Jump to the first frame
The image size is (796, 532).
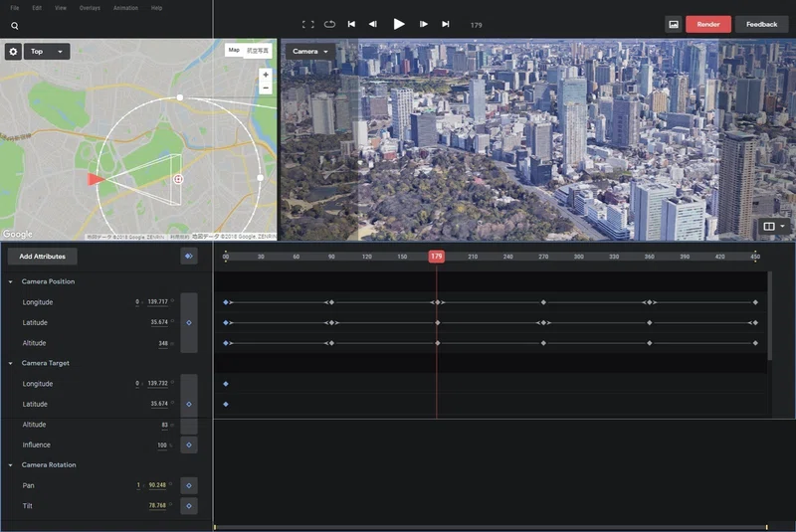(x=351, y=24)
